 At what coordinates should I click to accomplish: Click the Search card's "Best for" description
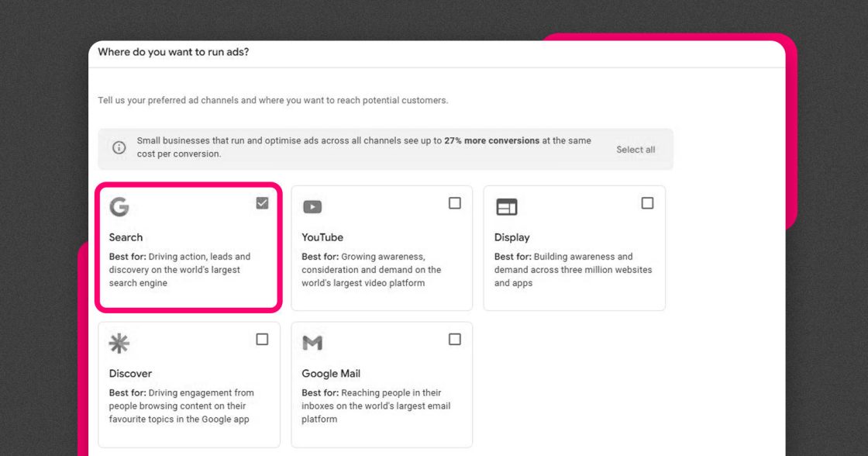[180, 270]
